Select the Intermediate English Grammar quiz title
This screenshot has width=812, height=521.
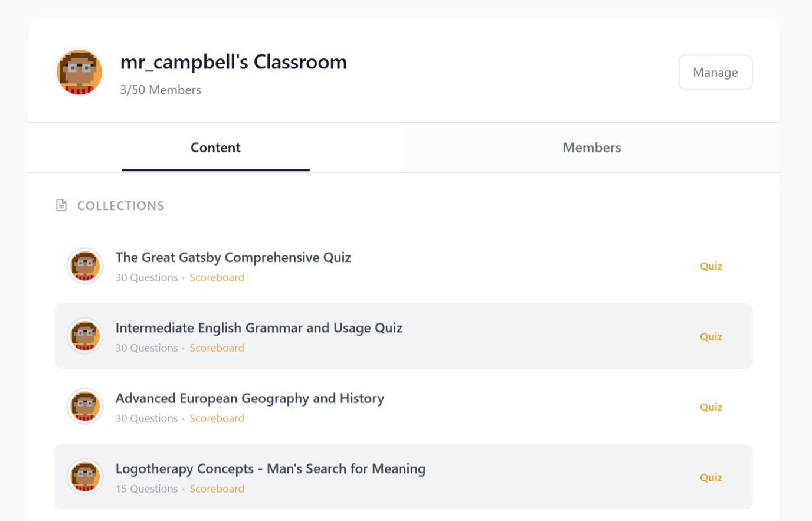[x=260, y=327]
